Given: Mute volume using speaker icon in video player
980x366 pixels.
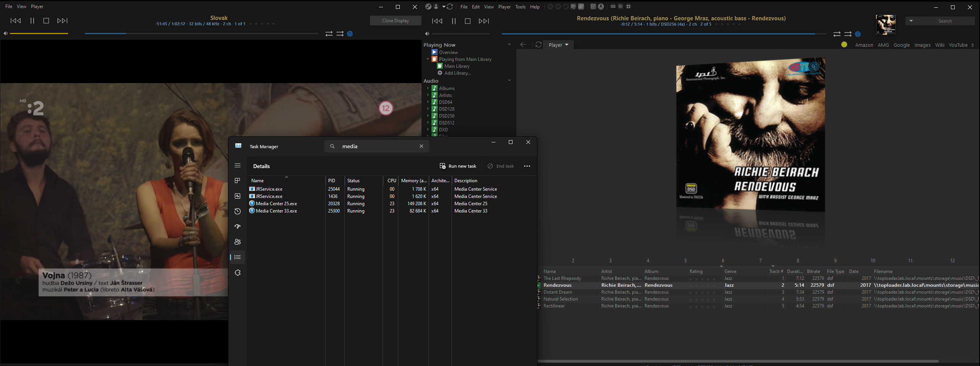Looking at the screenshot, I should click(6, 34).
